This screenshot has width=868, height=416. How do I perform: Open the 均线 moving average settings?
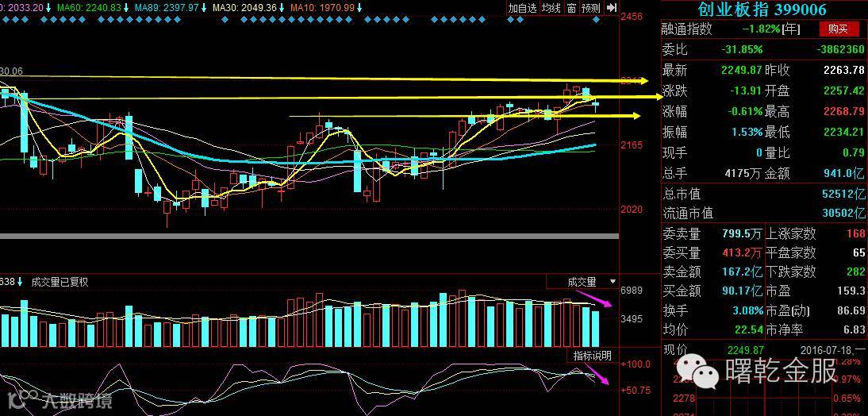[x=551, y=8]
